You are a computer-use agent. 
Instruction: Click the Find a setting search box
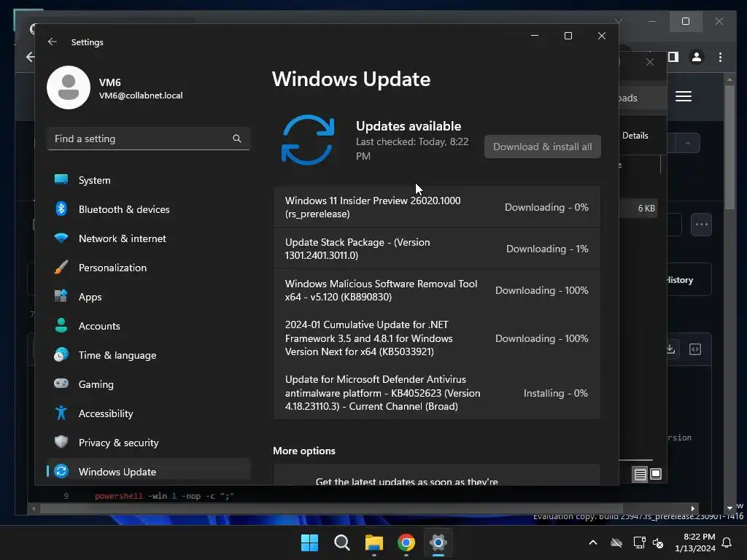click(x=149, y=139)
